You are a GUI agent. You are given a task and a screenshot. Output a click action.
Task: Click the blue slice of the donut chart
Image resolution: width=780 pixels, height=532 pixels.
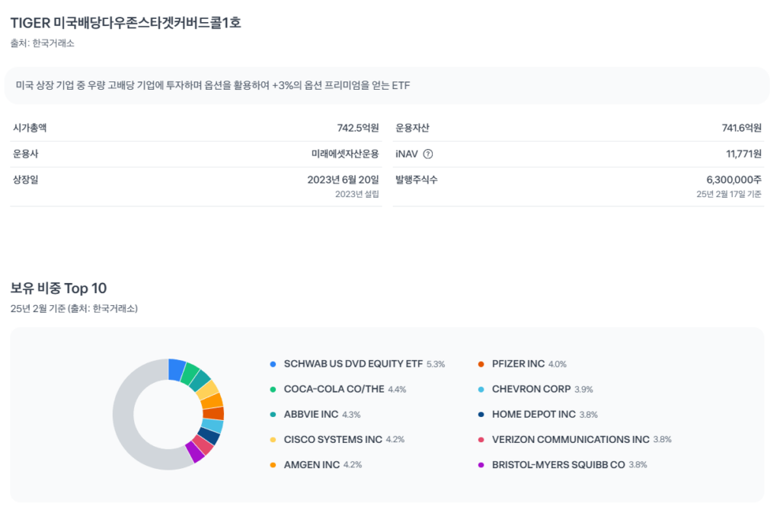[x=176, y=369]
